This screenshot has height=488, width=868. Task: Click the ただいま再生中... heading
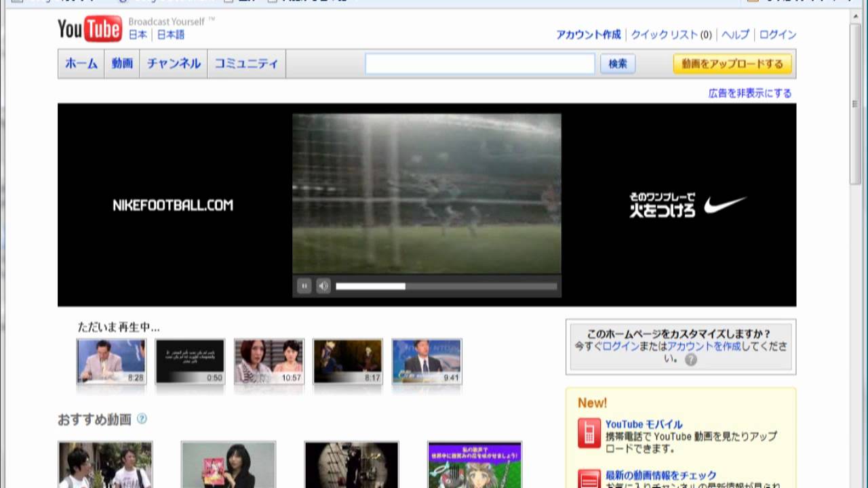pos(119,327)
